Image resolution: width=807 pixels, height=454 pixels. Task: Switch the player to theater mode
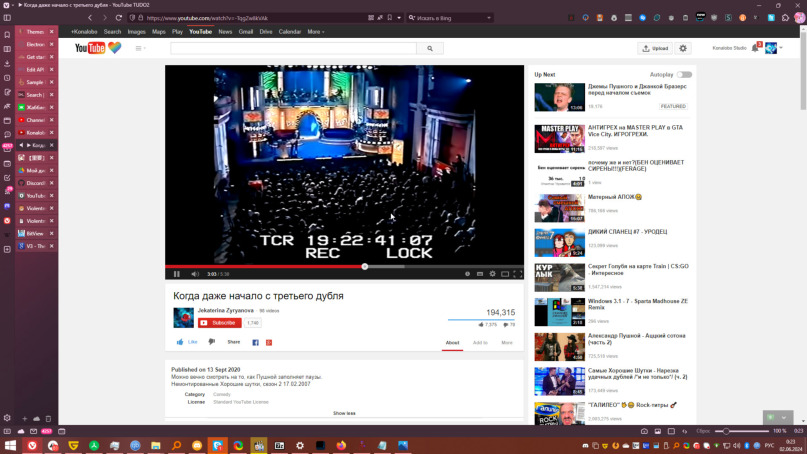pos(505,274)
